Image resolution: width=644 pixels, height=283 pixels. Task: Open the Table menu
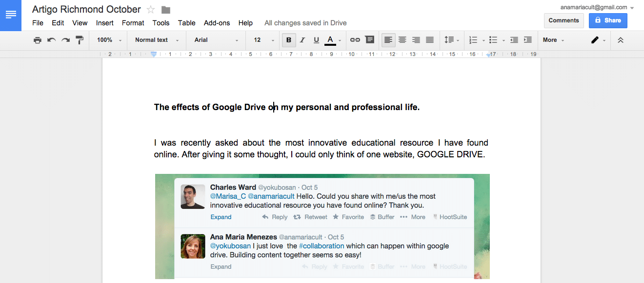click(x=186, y=23)
